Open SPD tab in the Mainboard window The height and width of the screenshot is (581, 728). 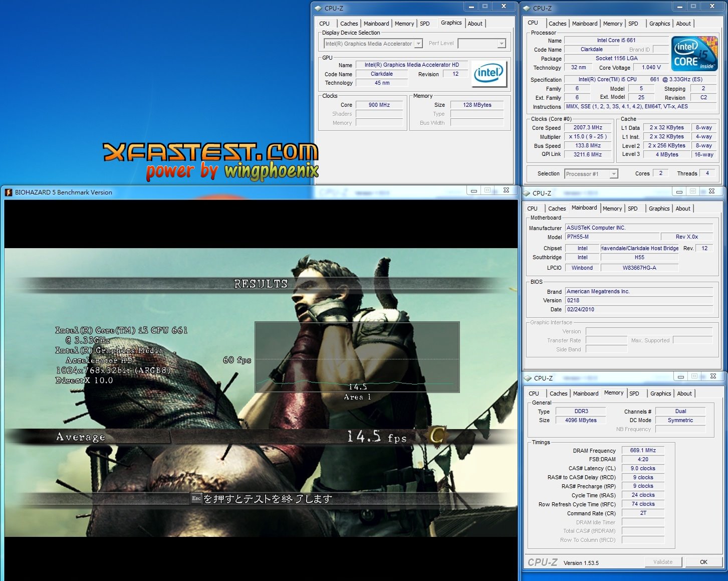pos(633,209)
